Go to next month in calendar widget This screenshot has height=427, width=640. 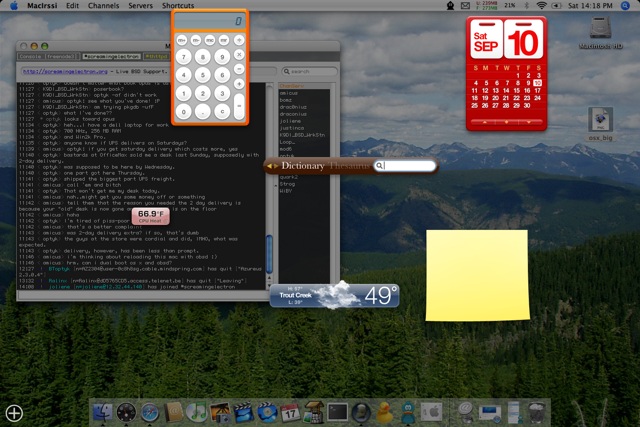coord(529,122)
